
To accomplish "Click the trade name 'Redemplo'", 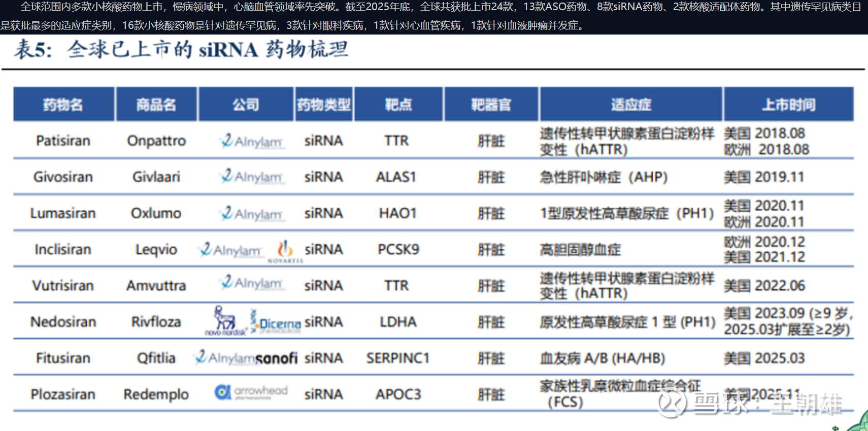I will pyautogui.click(x=156, y=394).
